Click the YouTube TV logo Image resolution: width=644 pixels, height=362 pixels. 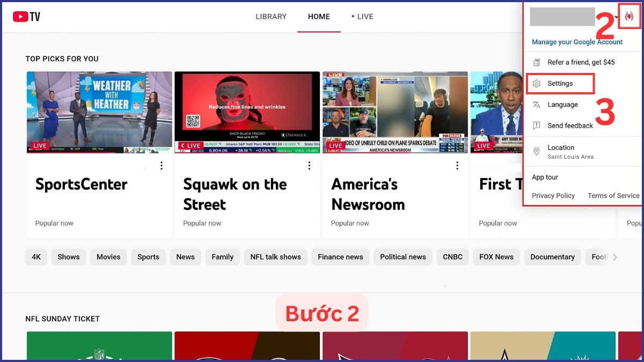point(27,17)
